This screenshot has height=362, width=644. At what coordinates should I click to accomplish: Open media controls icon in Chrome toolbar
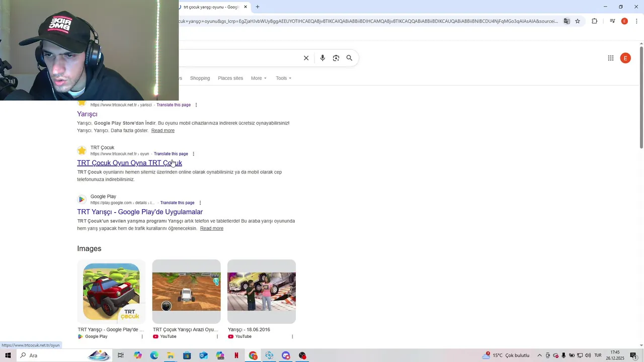pyautogui.click(x=612, y=21)
